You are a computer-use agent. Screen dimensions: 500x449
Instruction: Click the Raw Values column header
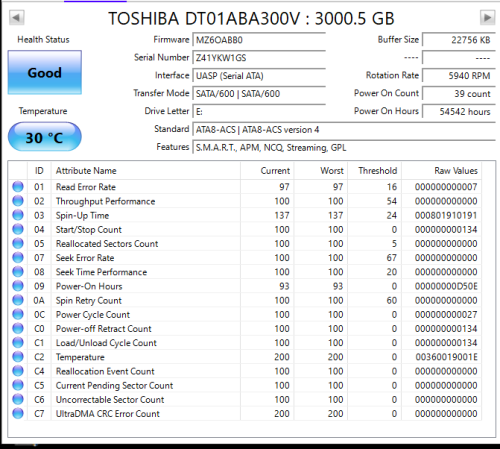(x=442, y=171)
